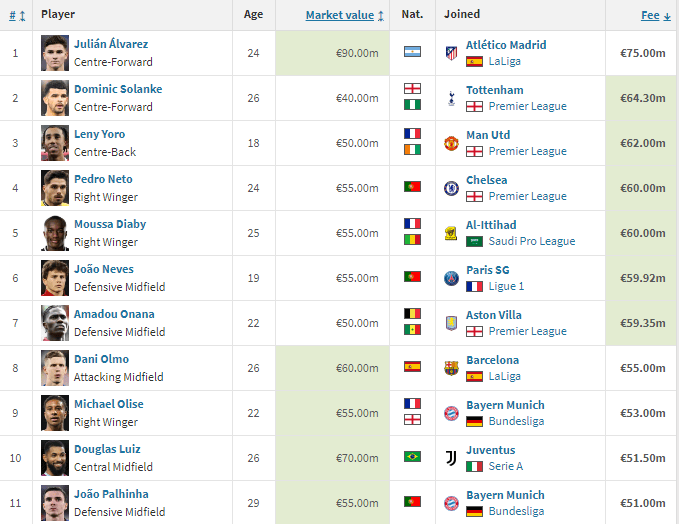Click Leny Yoro's player photo thumbnail
The height and width of the screenshot is (524, 679).
(x=55, y=143)
